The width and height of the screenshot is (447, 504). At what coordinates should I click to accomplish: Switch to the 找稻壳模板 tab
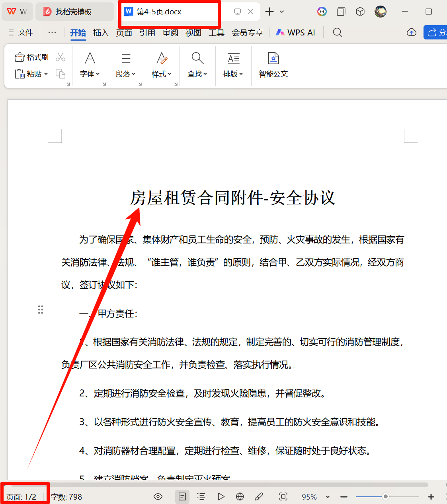(74, 12)
